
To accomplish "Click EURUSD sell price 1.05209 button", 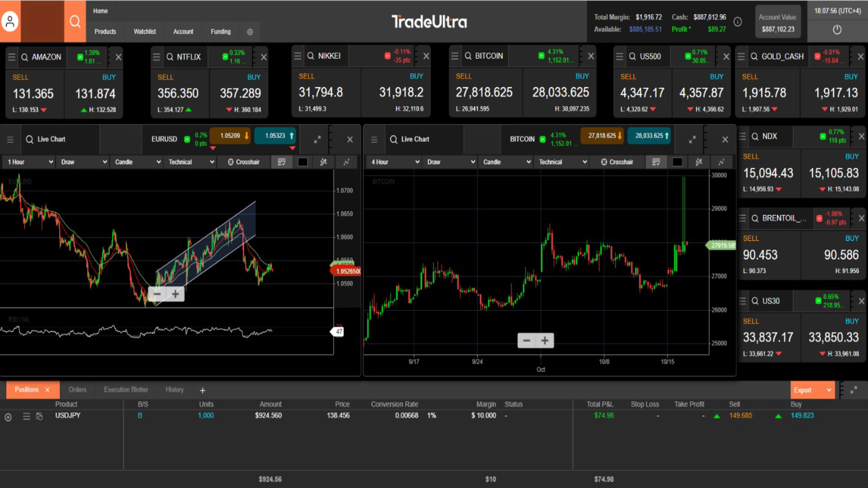I will (x=230, y=136).
